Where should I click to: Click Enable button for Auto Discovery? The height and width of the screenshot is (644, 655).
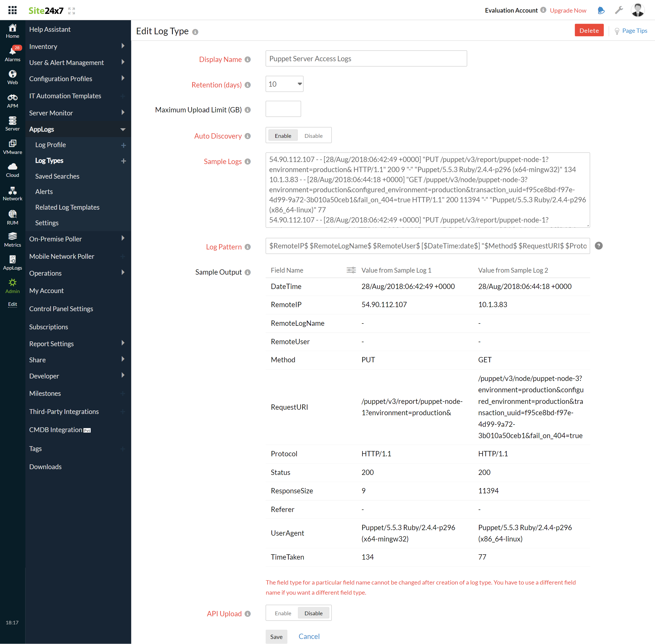tap(282, 136)
